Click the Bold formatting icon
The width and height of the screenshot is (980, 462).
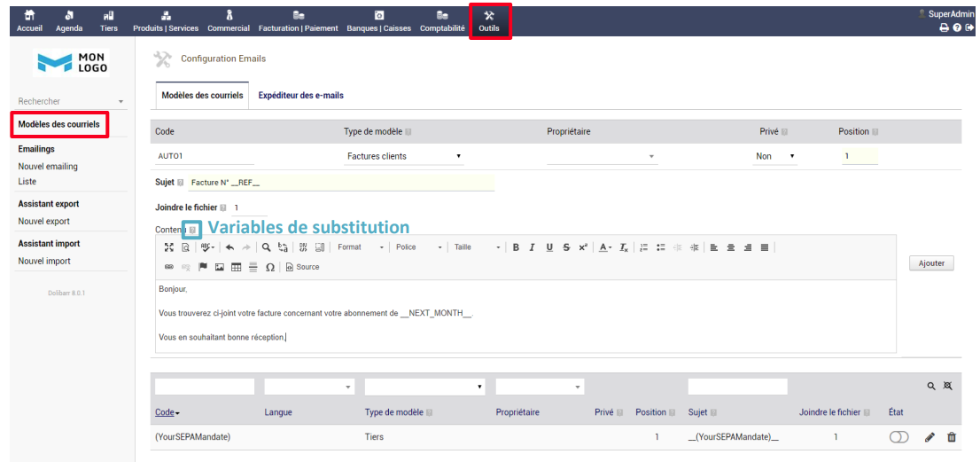[516, 247]
